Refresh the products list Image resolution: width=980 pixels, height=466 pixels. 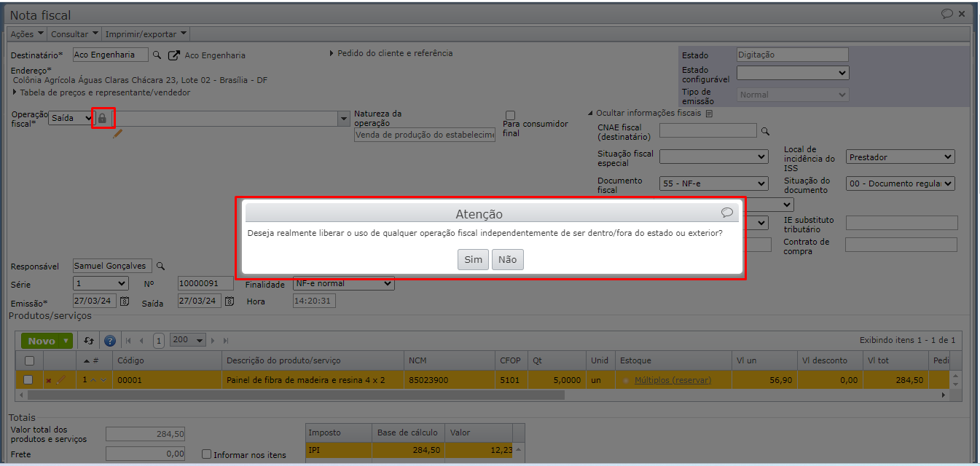pyautogui.click(x=89, y=341)
